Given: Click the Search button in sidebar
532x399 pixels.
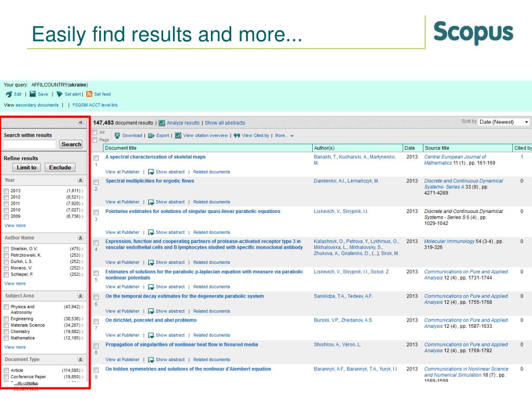Looking at the screenshot, I should tap(71, 144).
